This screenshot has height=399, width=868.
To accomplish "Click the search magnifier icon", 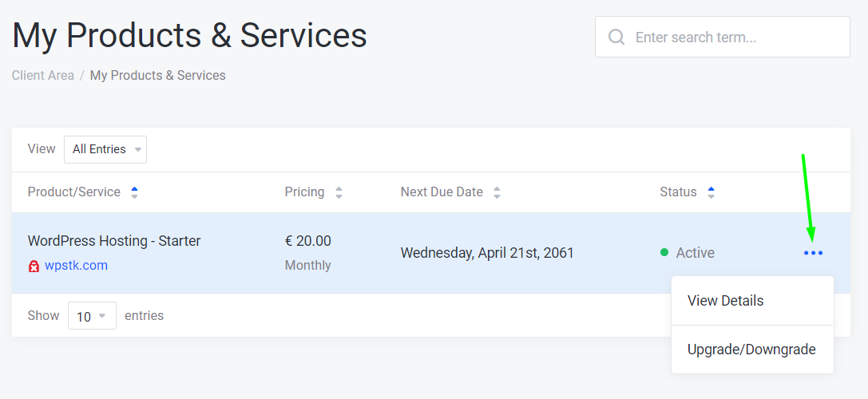I will click(616, 38).
